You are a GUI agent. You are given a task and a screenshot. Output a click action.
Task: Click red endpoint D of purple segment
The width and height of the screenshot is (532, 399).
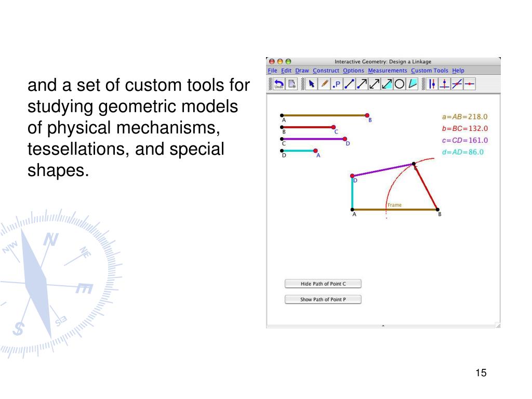click(x=345, y=139)
